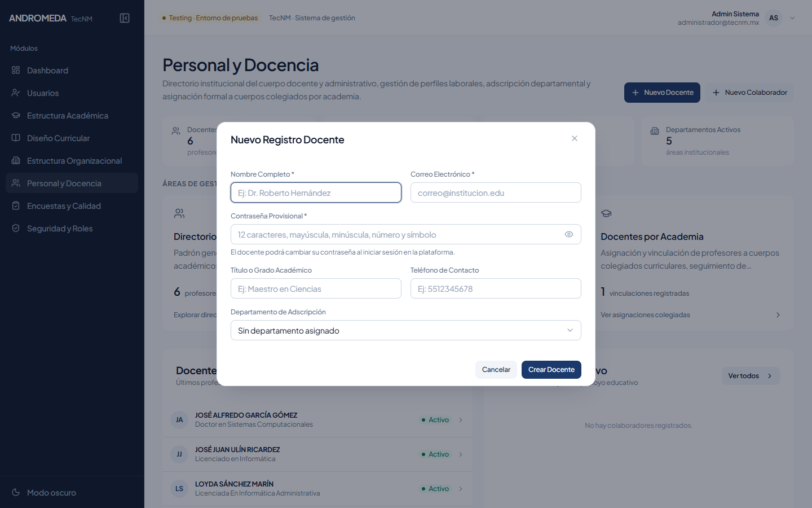This screenshot has width=812, height=508.
Task: Open José Juan Ulín Ricardez row chevron
Action: pos(461,454)
